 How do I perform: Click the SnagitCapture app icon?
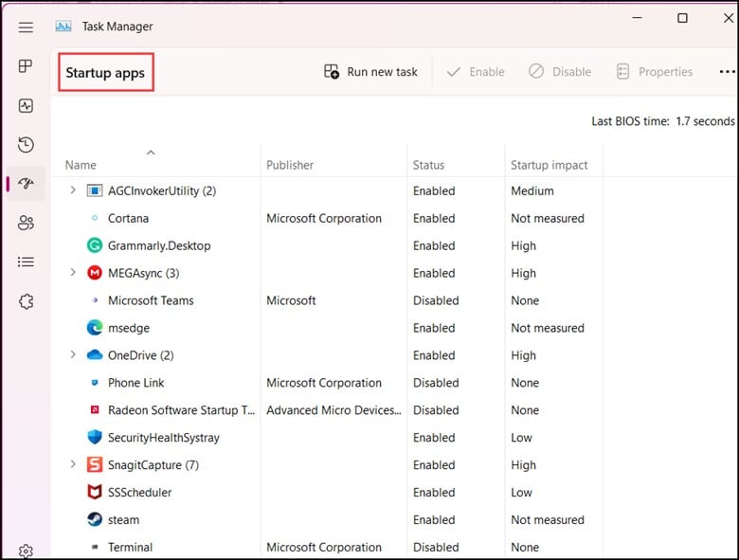point(95,465)
